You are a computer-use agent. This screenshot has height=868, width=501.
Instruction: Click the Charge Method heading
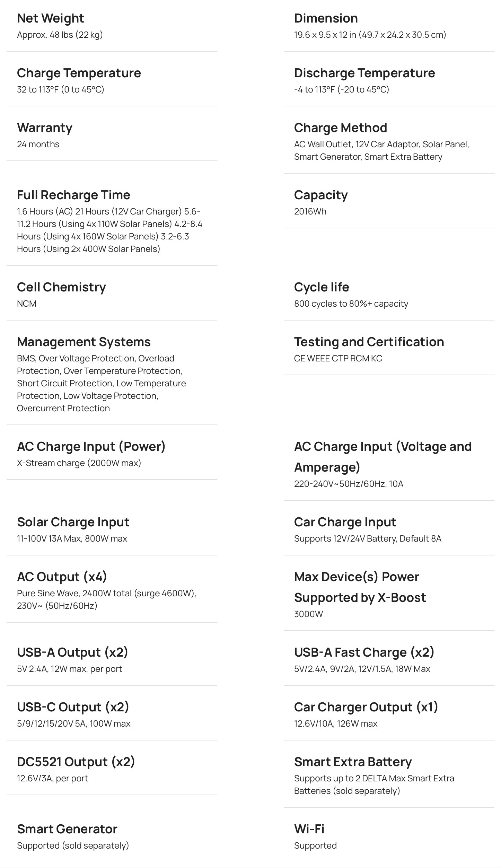pyautogui.click(x=340, y=128)
